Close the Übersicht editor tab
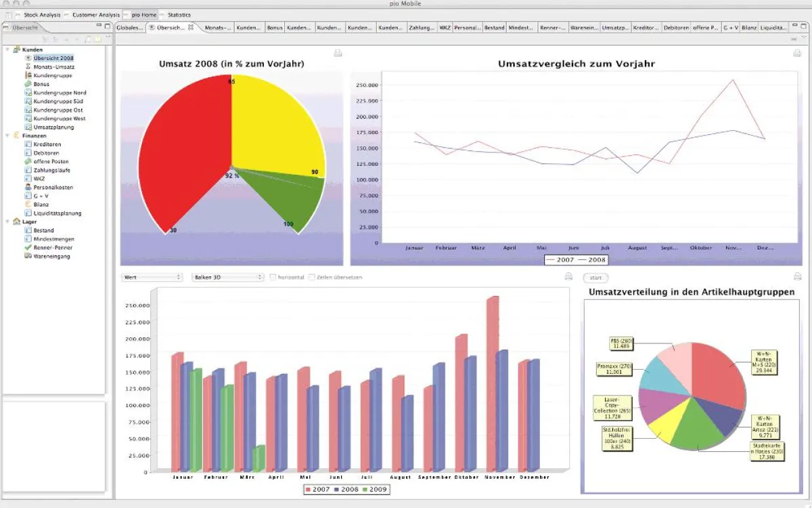812x508 pixels. (191, 28)
